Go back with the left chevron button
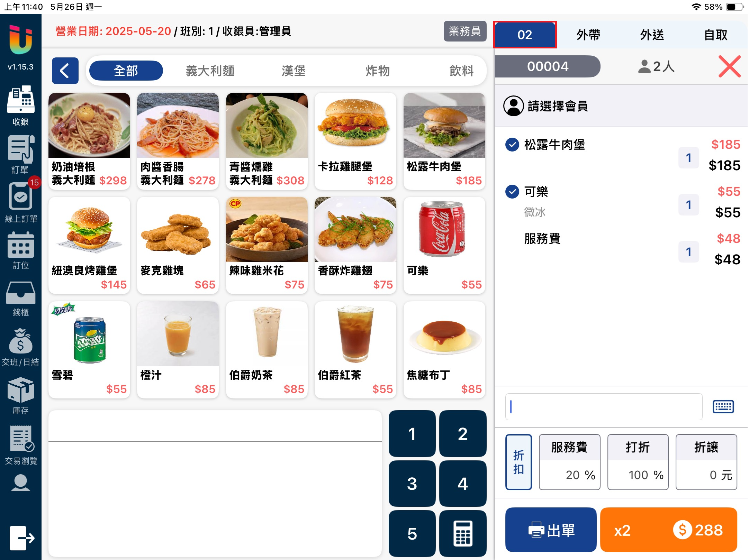The height and width of the screenshot is (560, 749). pyautogui.click(x=65, y=71)
